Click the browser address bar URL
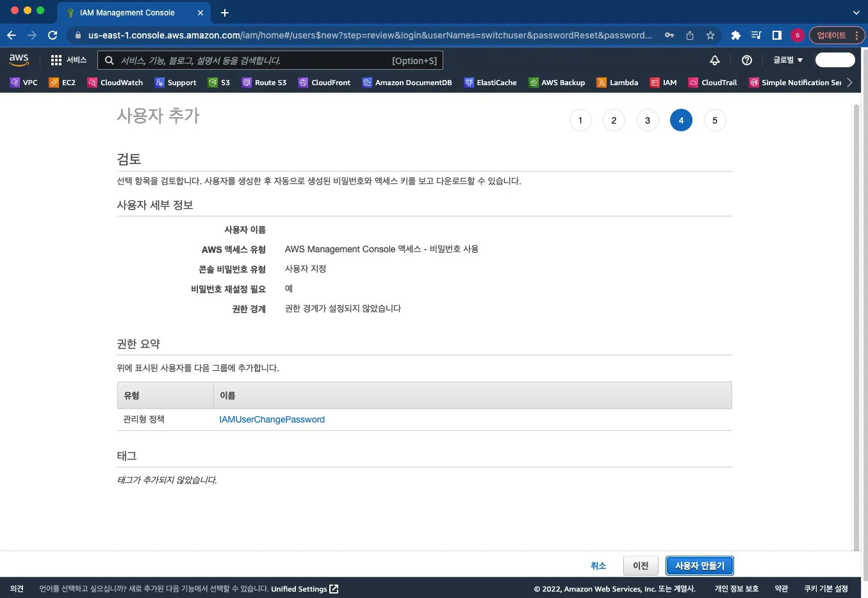 click(x=370, y=35)
